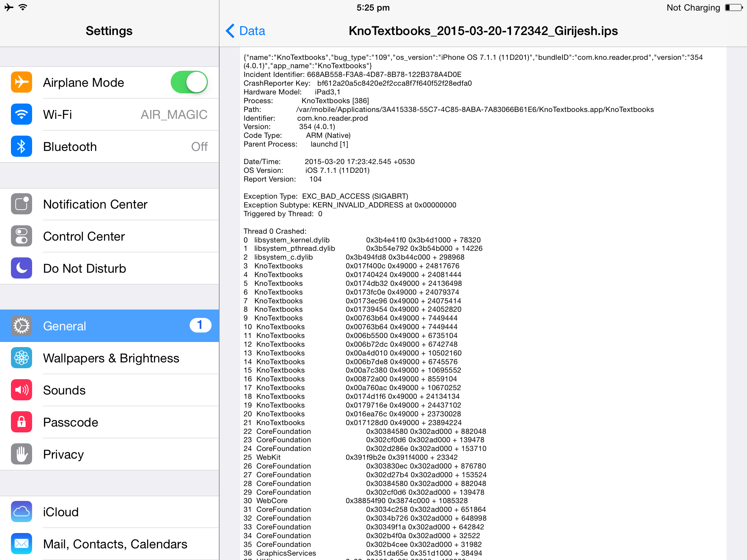Tap the back chevron arrow icon
747x560 pixels.
[x=230, y=31]
